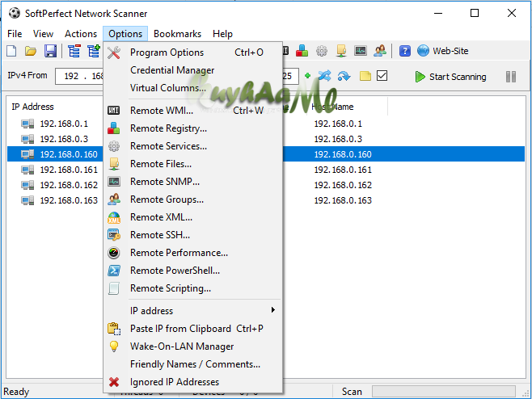This screenshot has height=399, width=532.
Task: Open the Bookmarks menu
Action: pos(177,34)
